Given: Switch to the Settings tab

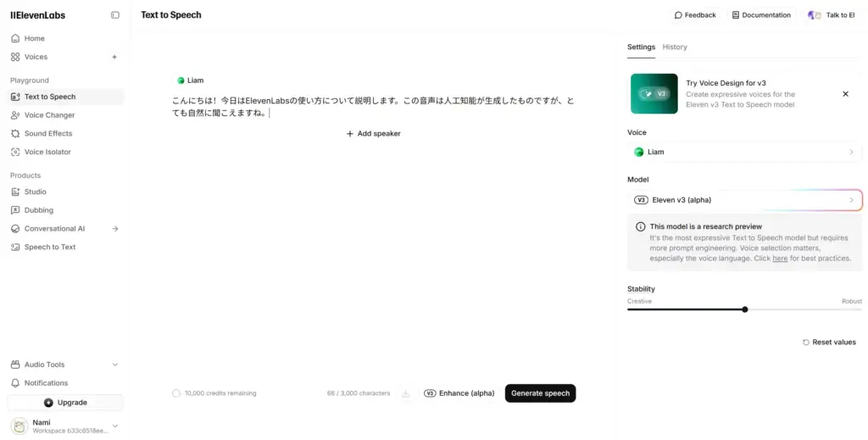Looking at the screenshot, I should (641, 47).
